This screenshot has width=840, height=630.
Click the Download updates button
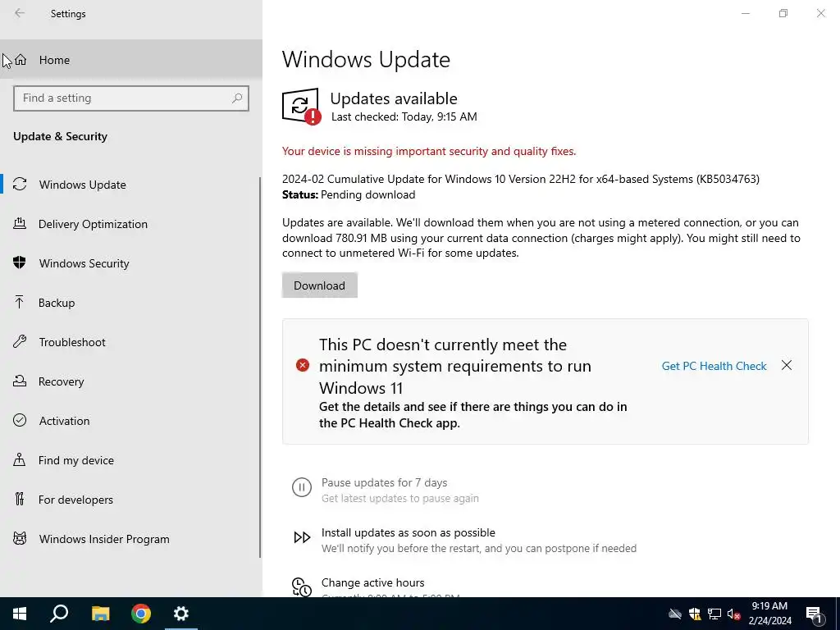click(319, 285)
